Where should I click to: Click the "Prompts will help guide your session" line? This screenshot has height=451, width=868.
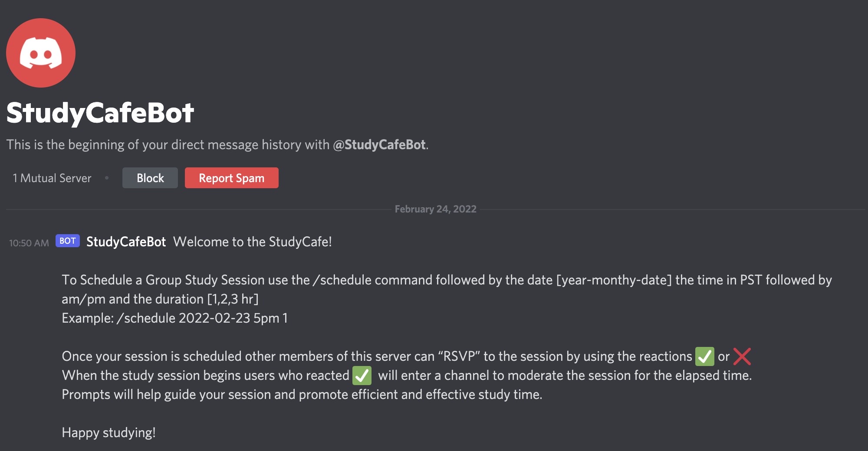(x=302, y=395)
